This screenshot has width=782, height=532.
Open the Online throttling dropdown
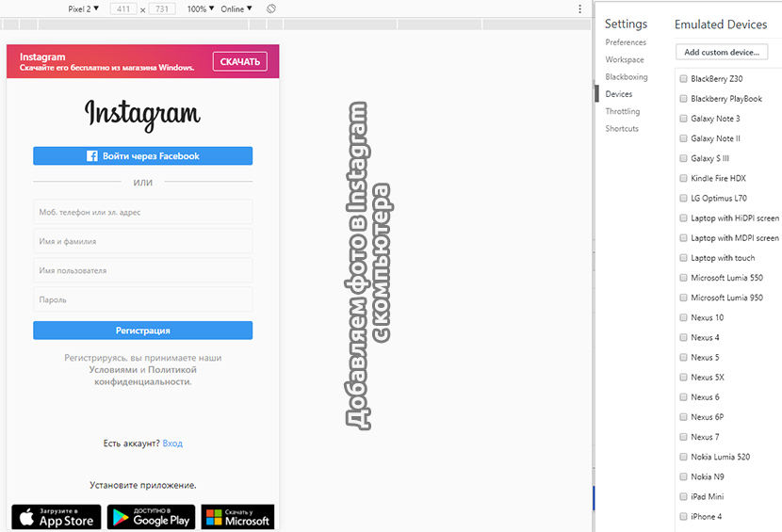[236, 9]
